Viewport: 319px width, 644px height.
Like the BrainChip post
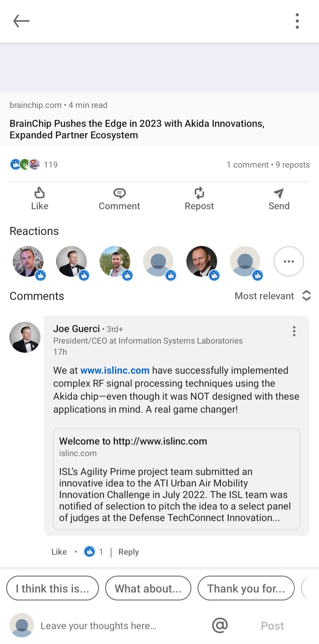40,198
